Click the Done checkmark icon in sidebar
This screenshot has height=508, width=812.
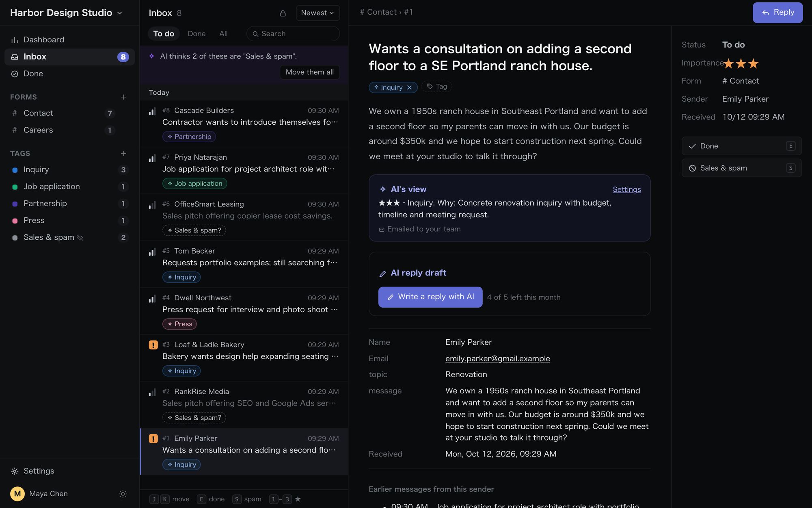pos(15,74)
